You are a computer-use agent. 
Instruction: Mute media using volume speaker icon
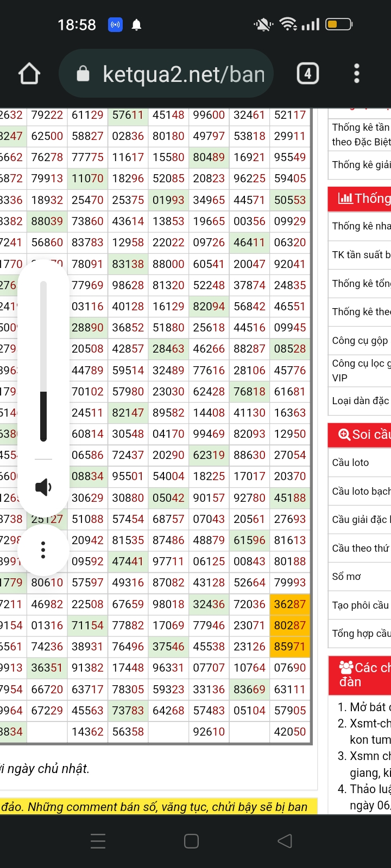[x=43, y=487]
